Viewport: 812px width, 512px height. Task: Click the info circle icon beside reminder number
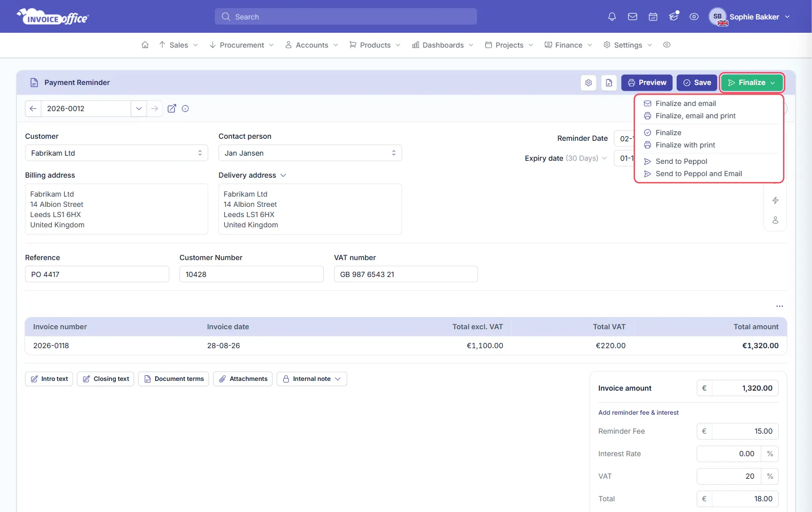click(x=185, y=109)
